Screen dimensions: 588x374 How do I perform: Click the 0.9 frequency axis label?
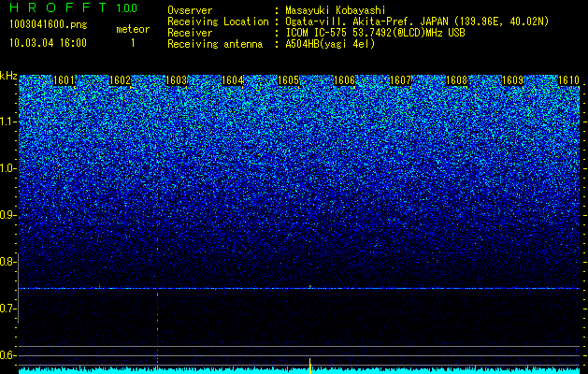7,215
